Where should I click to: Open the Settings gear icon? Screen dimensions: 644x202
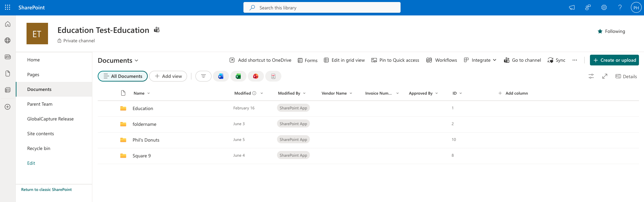click(x=604, y=7)
